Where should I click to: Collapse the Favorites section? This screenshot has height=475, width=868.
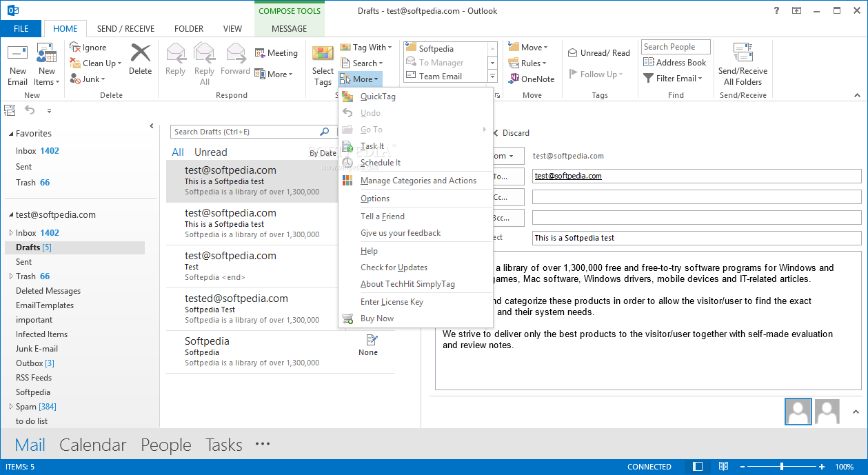pyautogui.click(x=10, y=134)
